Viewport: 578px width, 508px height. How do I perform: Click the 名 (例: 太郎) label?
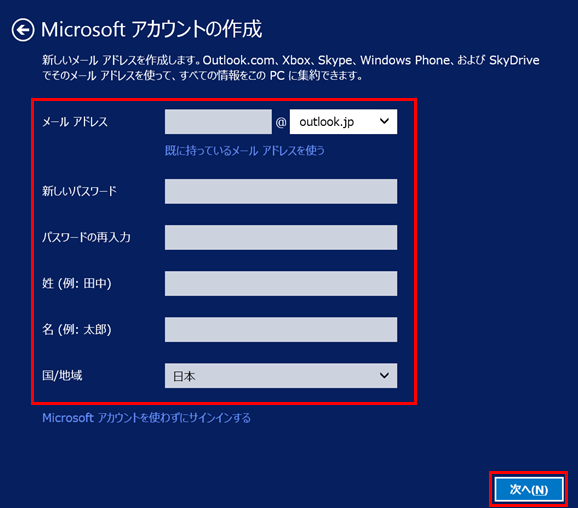[77, 330]
